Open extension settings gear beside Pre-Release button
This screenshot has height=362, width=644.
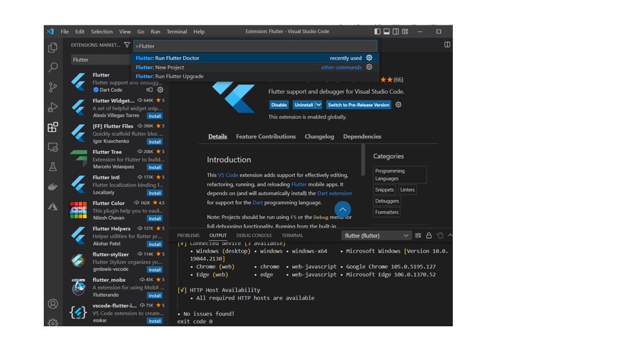[x=398, y=105]
